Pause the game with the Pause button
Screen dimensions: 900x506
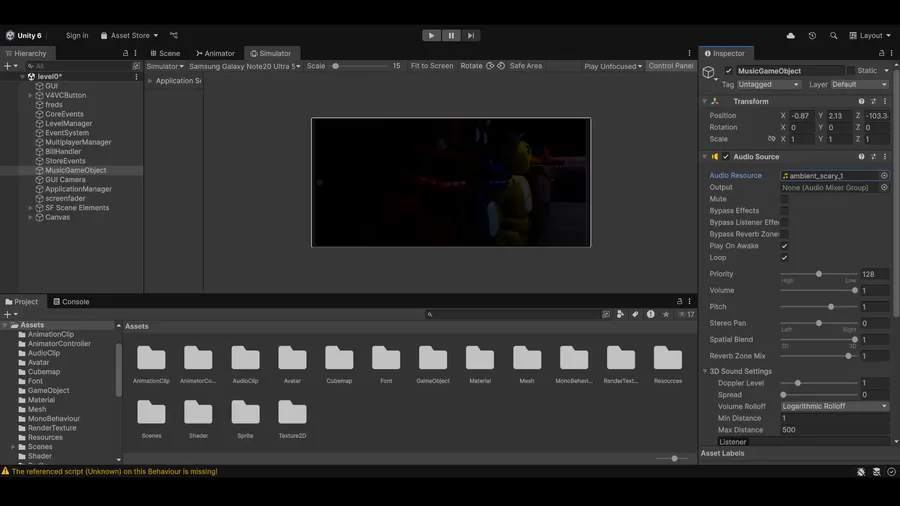(451, 36)
